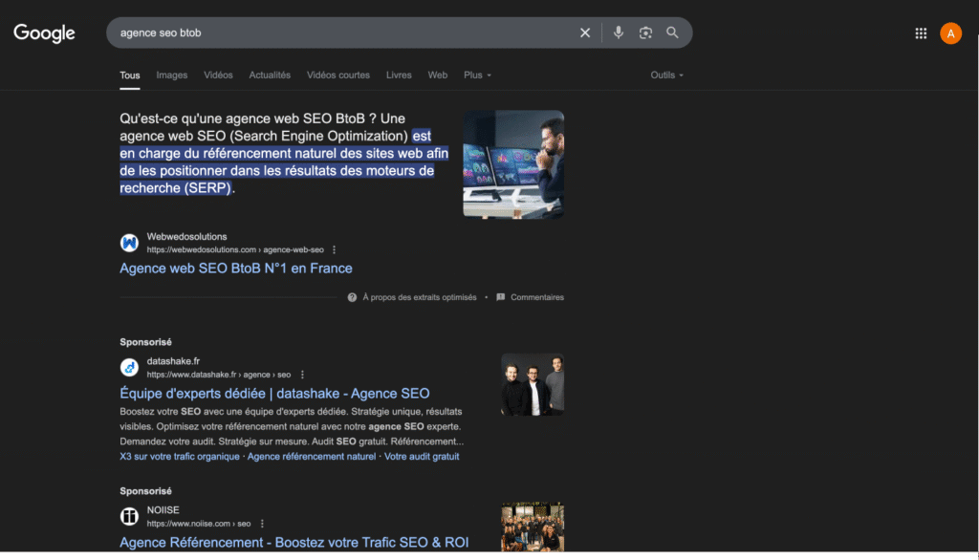Start voice search with microphone icon

(618, 32)
